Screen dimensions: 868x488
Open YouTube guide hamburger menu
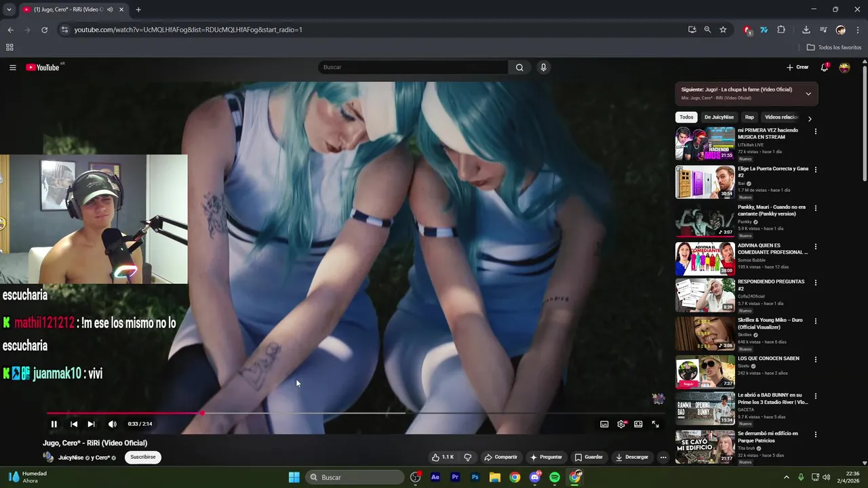[12, 67]
